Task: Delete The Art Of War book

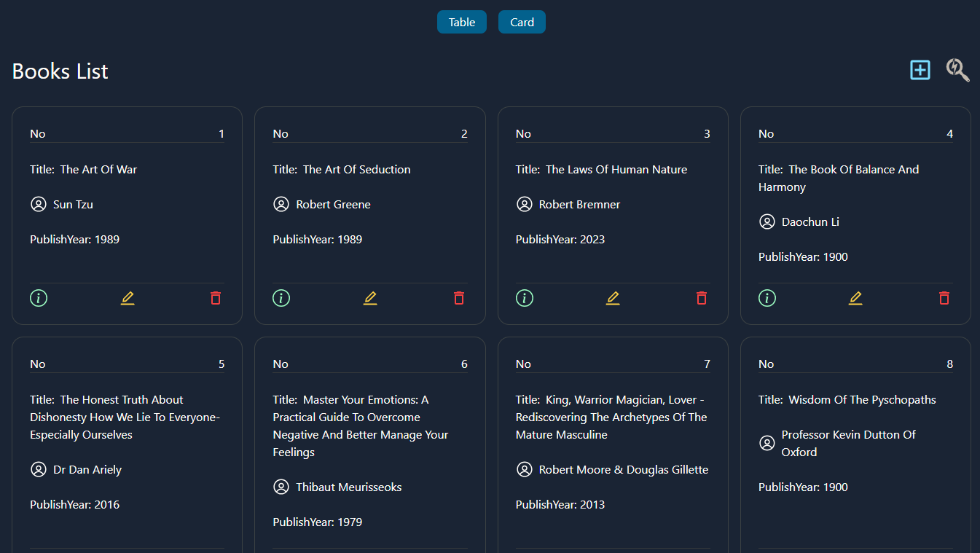Action: click(216, 298)
